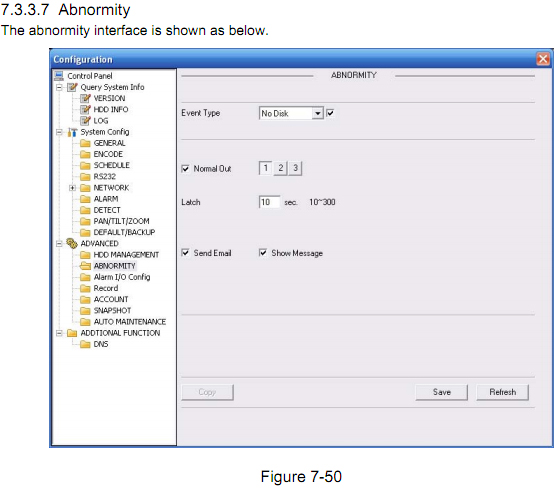Open the HDD MANAGEMENT tree item
The width and height of the screenshot is (559, 489).
coord(126,255)
